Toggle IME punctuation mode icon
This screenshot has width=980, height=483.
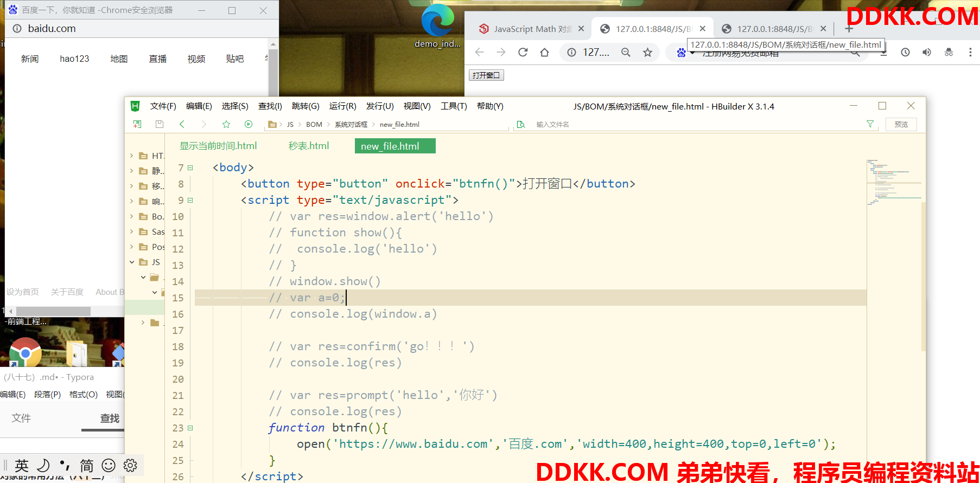(65, 465)
